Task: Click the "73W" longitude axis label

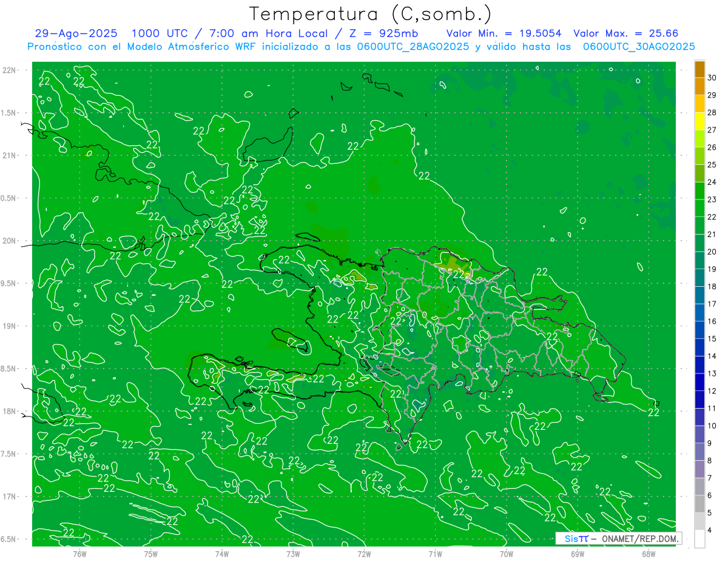Action: (293, 554)
